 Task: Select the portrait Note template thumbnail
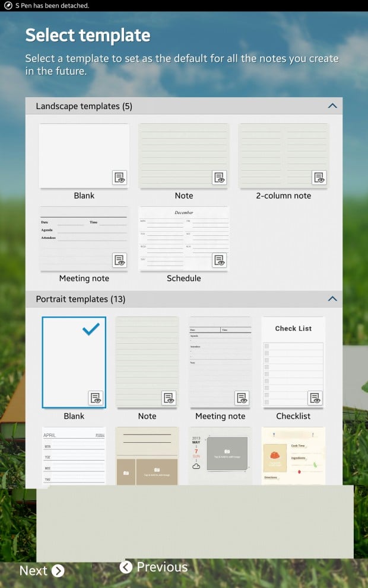147,362
